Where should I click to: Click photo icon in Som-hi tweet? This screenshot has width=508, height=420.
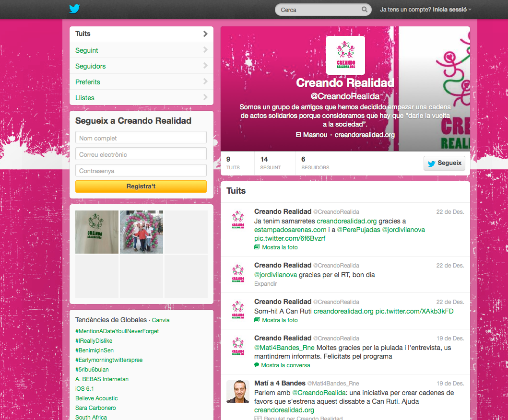[x=257, y=320]
